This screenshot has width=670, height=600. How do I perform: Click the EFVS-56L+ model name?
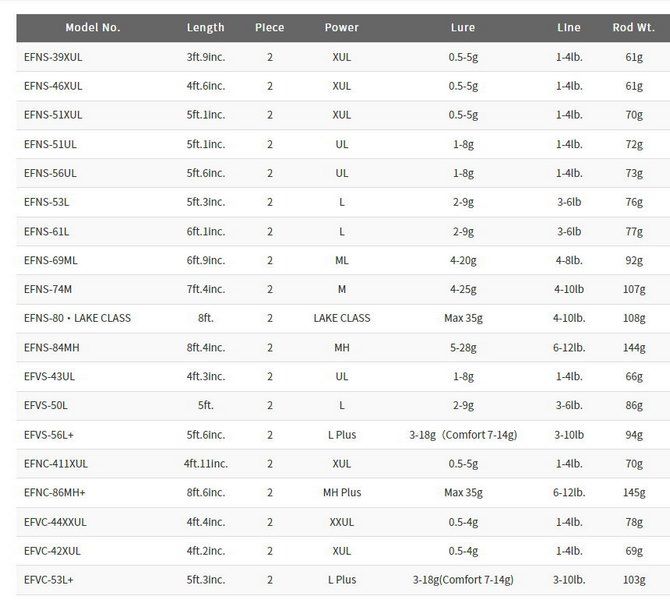(49, 435)
